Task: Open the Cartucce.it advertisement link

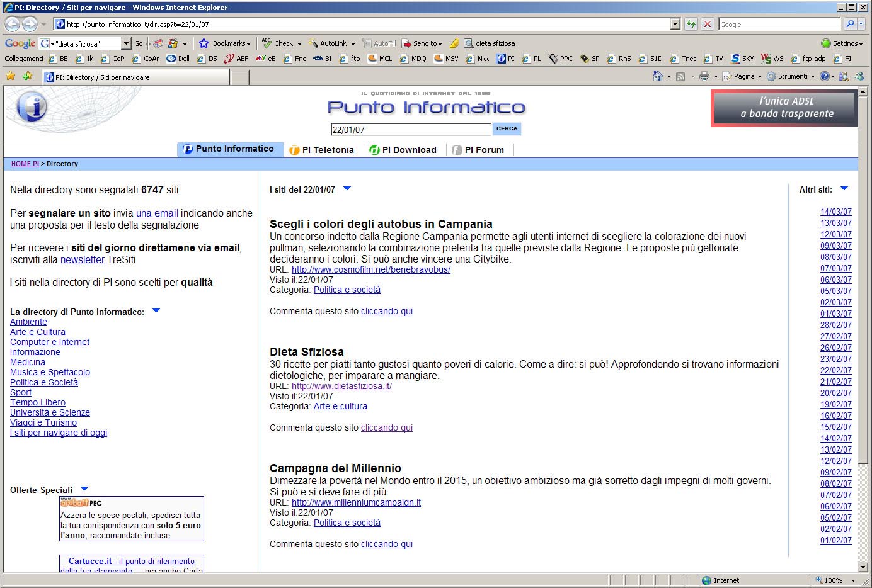Action: tap(132, 562)
